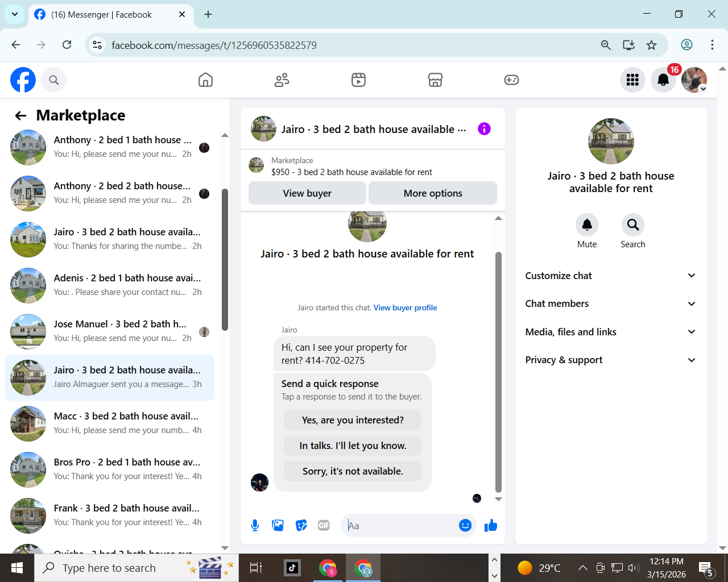This screenshot has height=582, width=728.
Task: Choose a sticker icon in composer
Action: (301, 526)
